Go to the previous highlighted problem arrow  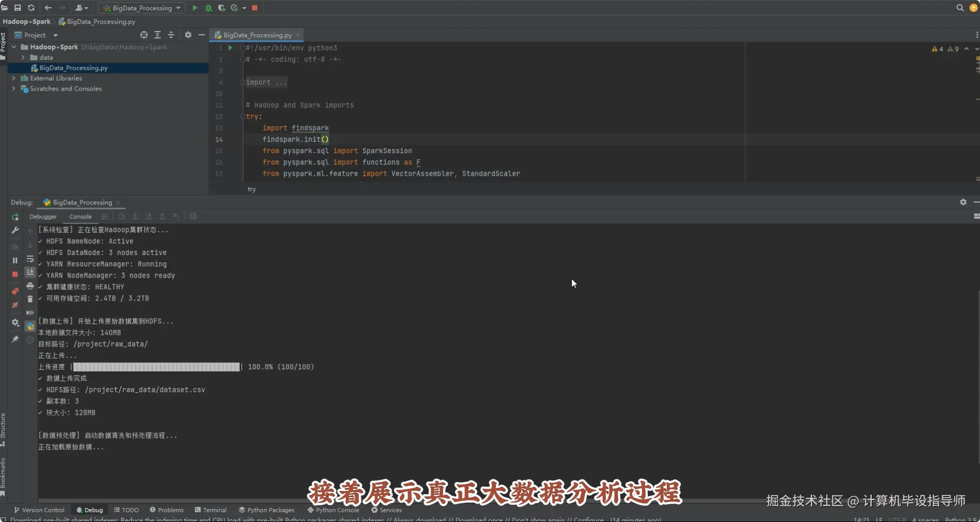[967, 49]
